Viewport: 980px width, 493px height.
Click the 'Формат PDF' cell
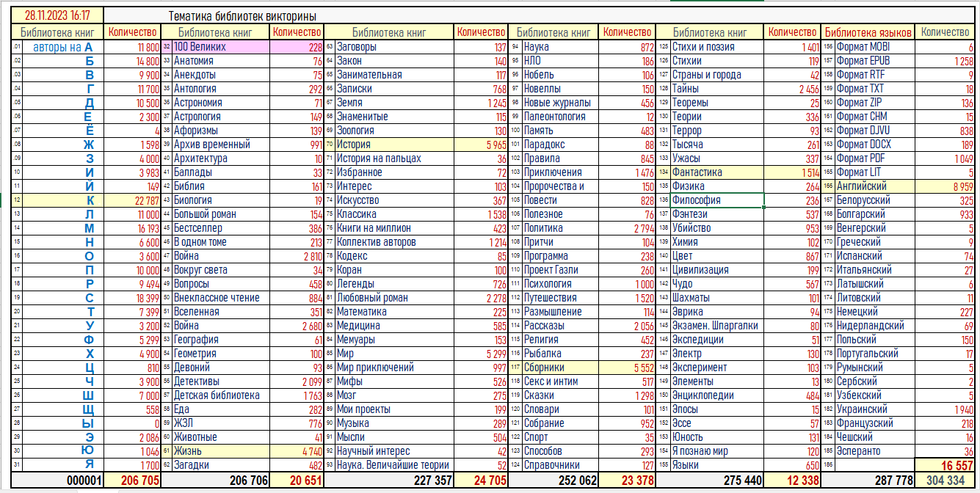875,158
